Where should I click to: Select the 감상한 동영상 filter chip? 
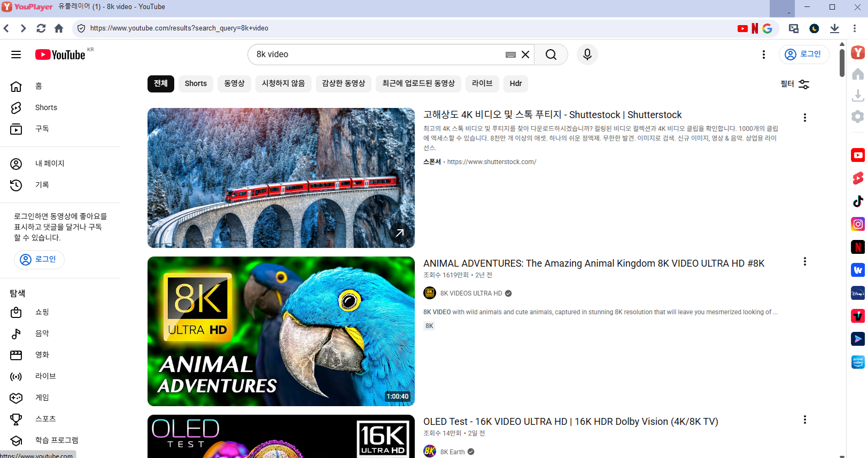click(344, 83)
